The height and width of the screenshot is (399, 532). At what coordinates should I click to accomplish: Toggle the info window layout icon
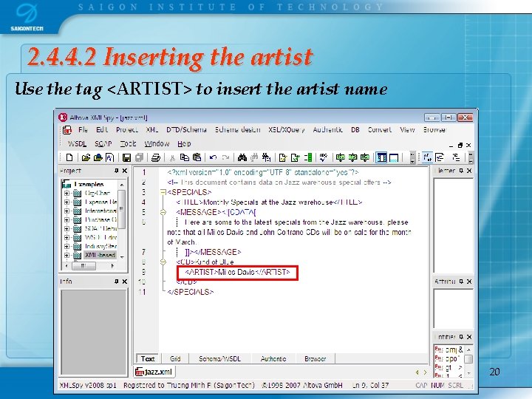(394, 157)
